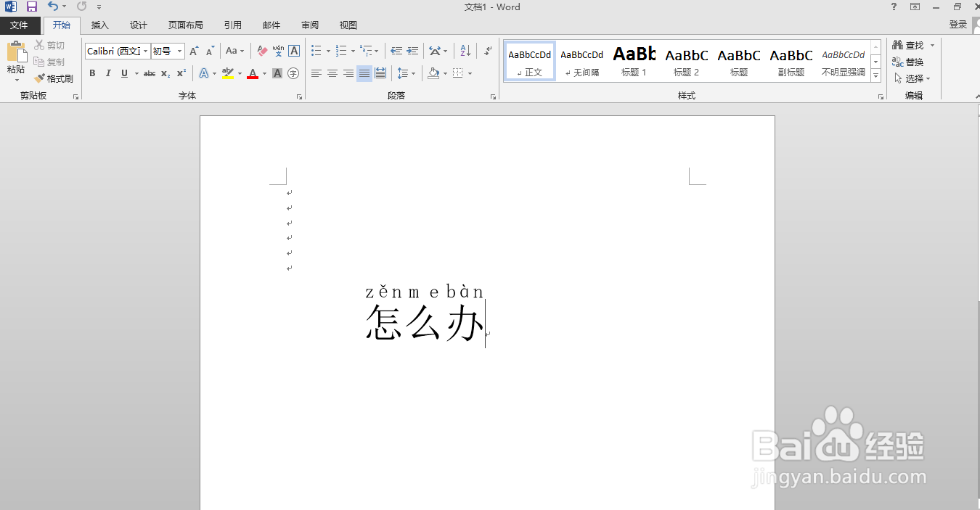This screenshot has height=510, width=980.
Task: Clear all formatting with the eraser icon
Action: point(261,51)
